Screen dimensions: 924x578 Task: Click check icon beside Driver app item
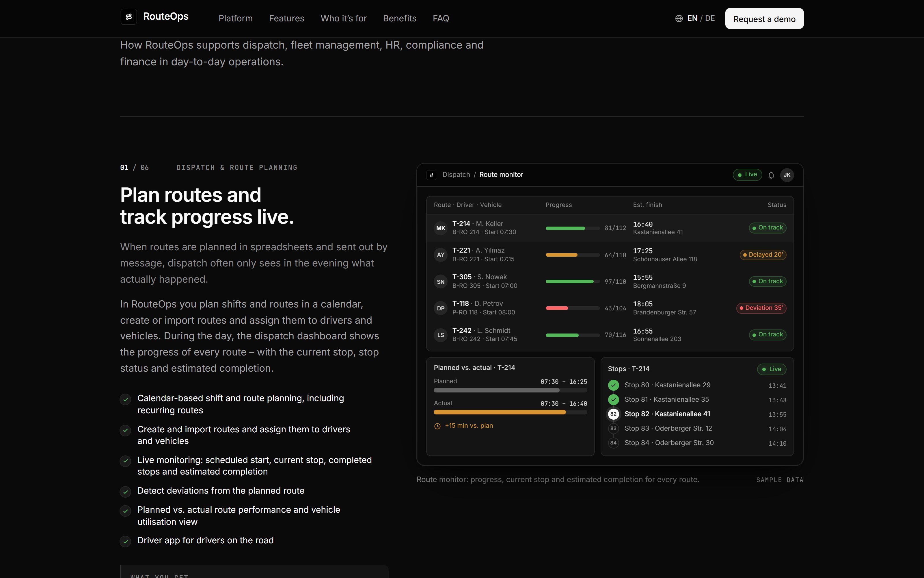point(125,542)
